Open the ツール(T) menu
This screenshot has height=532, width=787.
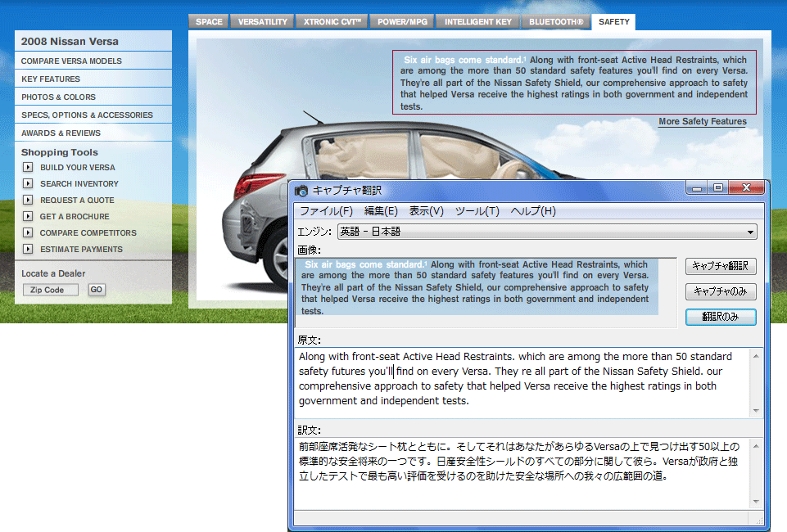pyautogui.click(x=477, y=211)
